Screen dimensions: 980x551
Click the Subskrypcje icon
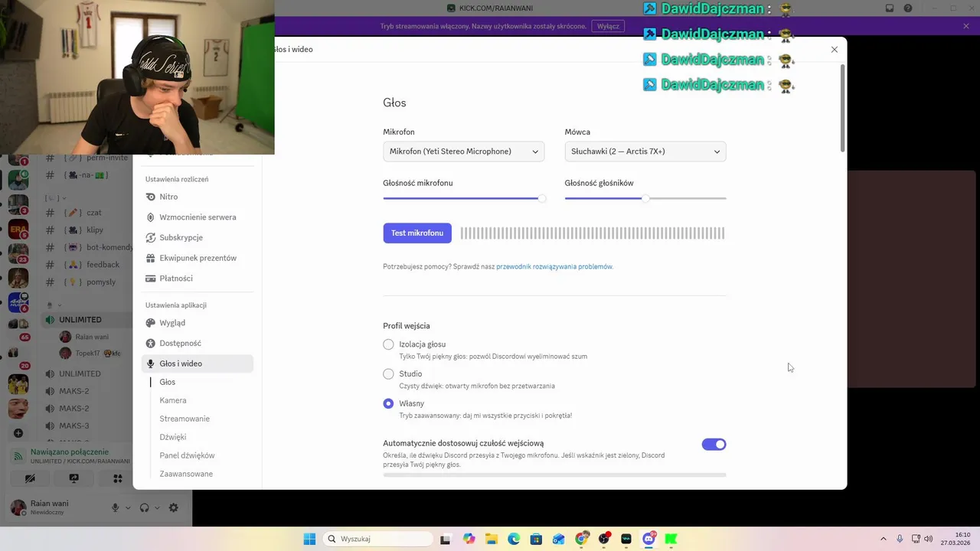pyautogui.click(x=151, y=237)
